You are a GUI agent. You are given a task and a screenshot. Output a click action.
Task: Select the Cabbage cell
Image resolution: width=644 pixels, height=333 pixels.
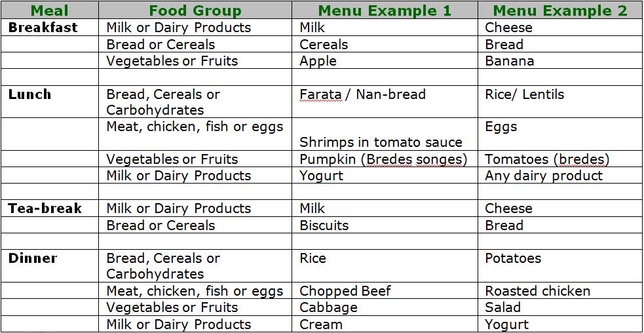pyautogui.click(x=329, y=307)
